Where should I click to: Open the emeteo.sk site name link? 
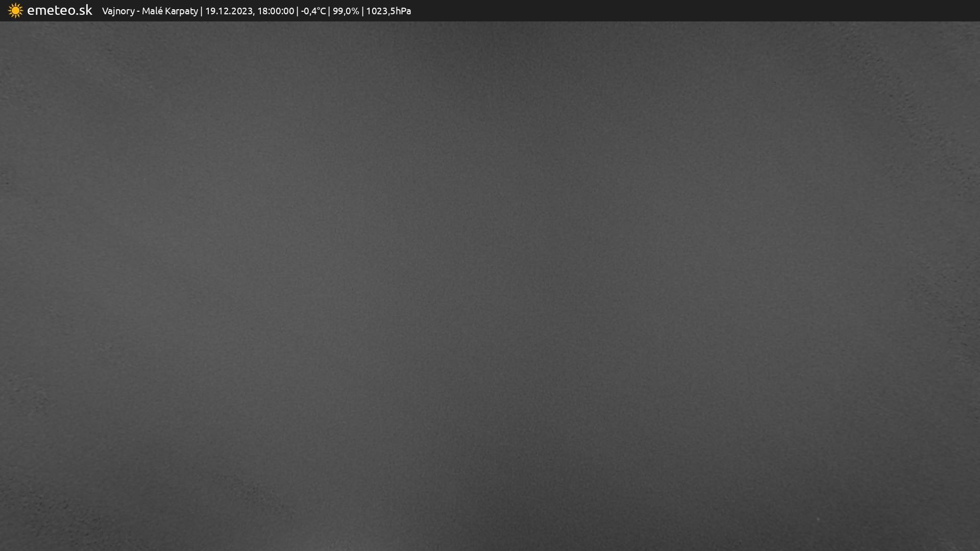coord(59,11)
